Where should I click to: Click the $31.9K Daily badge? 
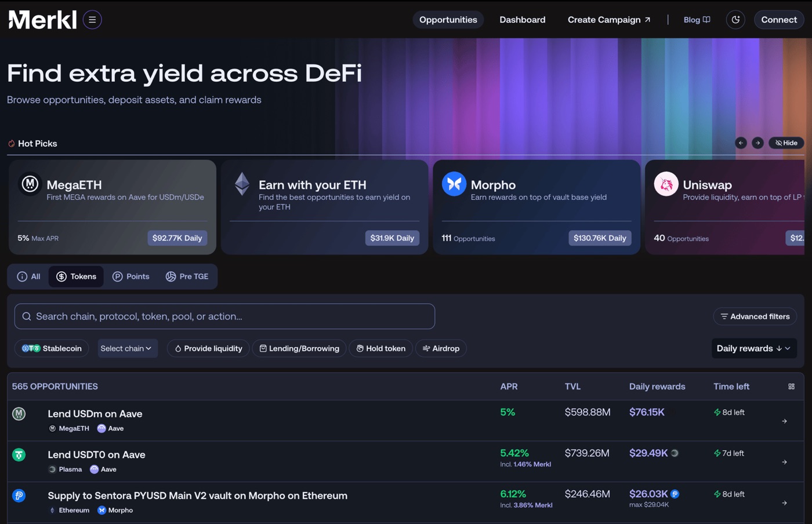pyautogui.click(x=392, y=238)
